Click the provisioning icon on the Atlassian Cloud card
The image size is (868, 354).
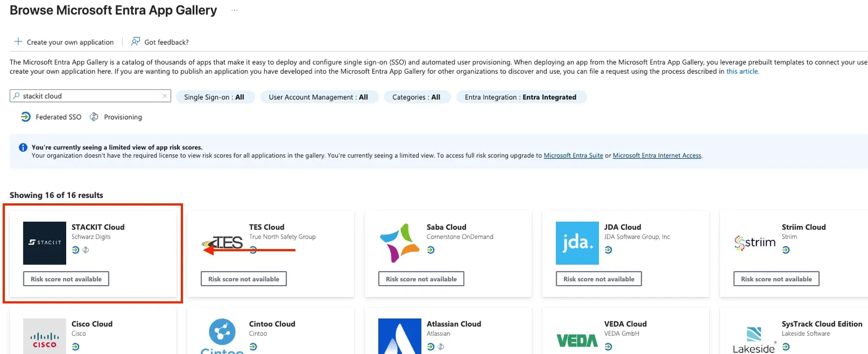coord(441,347)
